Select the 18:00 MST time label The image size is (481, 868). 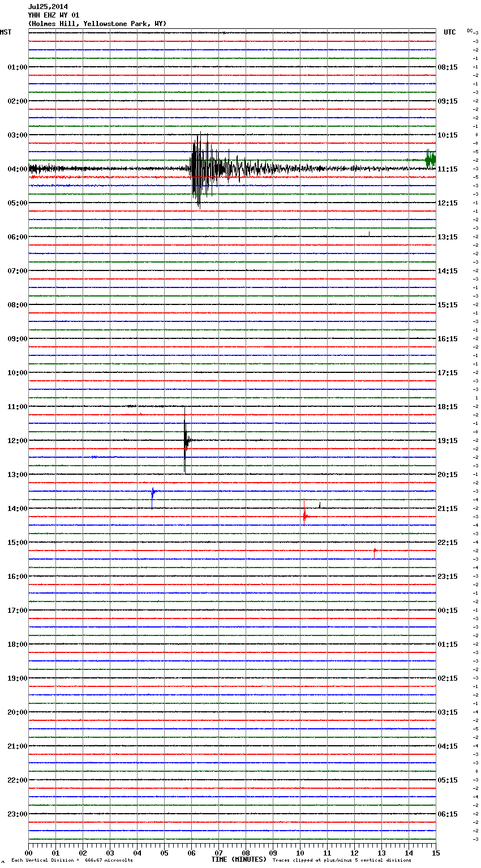coord(18,644)
